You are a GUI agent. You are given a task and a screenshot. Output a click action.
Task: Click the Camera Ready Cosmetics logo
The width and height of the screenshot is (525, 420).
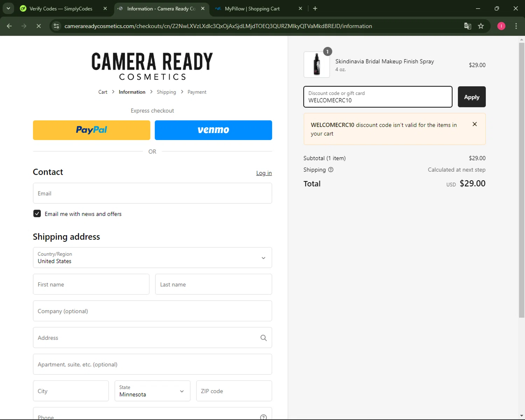click(152, 66)
